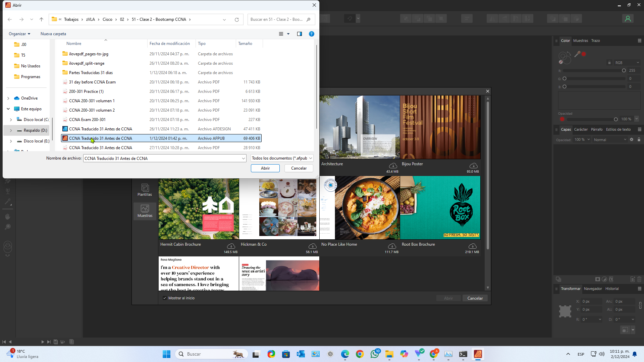Open the file type filter dropdown
The width and height of the screenshot is (644, 362).
point(282,158)
